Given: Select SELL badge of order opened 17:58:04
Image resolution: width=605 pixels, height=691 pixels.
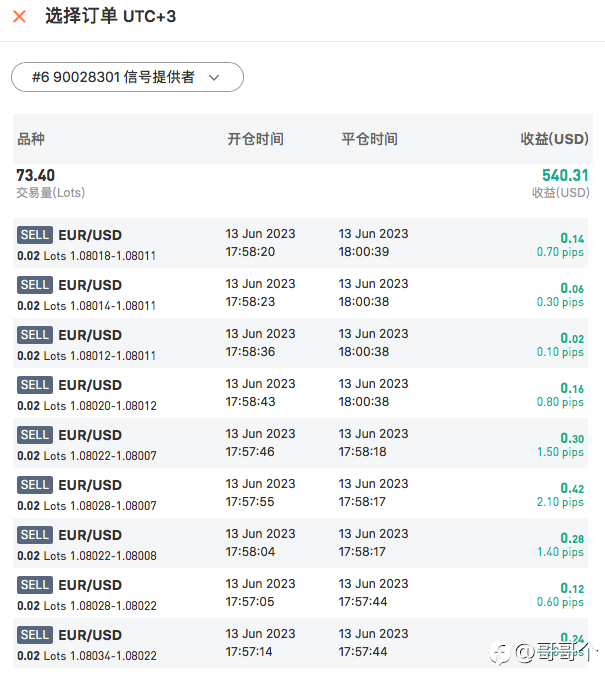Looking at the screenshot, I should coord(35,535).
